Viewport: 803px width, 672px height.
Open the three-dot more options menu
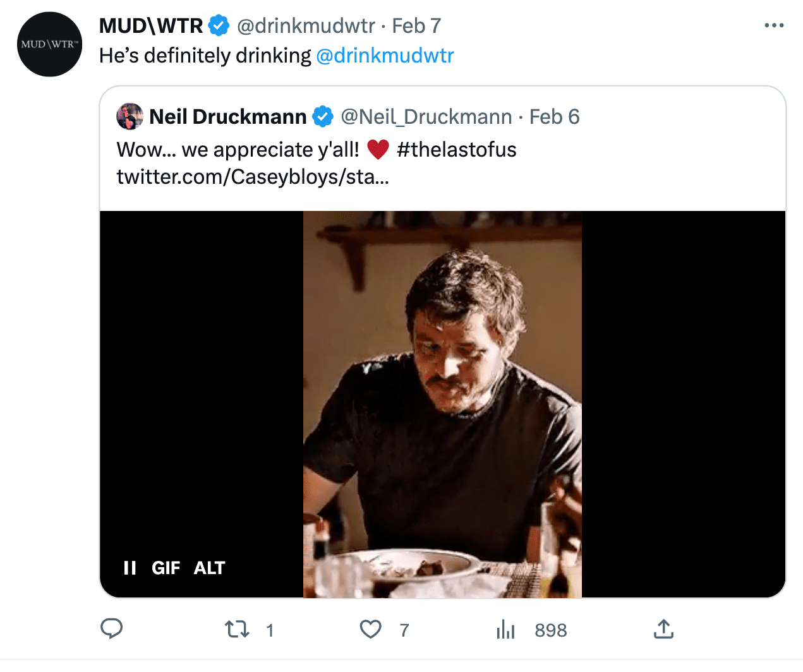(774, 26)
